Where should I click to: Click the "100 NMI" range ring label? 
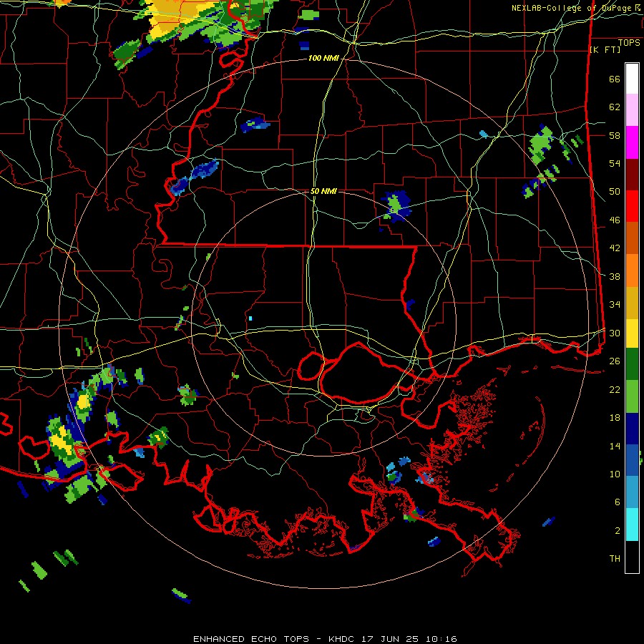pyautogui.click(x=323, y=59)
